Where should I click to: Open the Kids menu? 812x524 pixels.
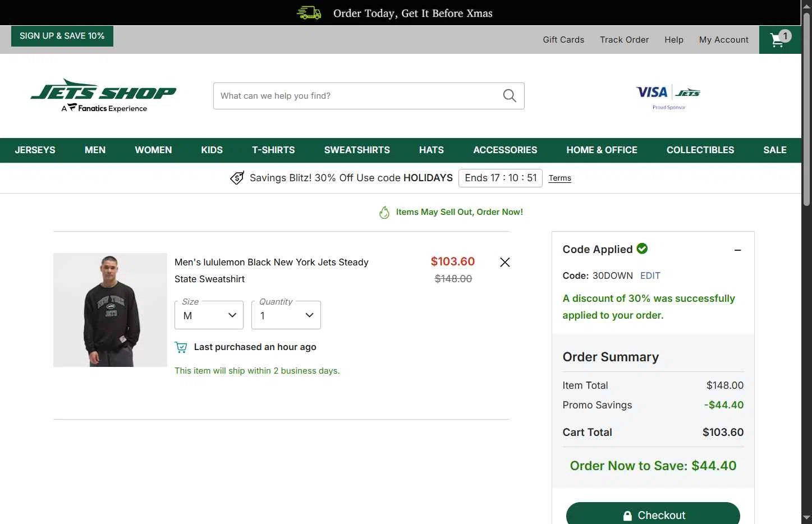(212, 150)
